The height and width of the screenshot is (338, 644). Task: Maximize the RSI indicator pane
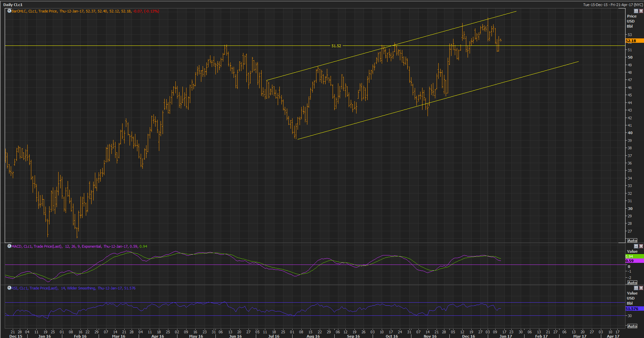[x=636, y=288]
